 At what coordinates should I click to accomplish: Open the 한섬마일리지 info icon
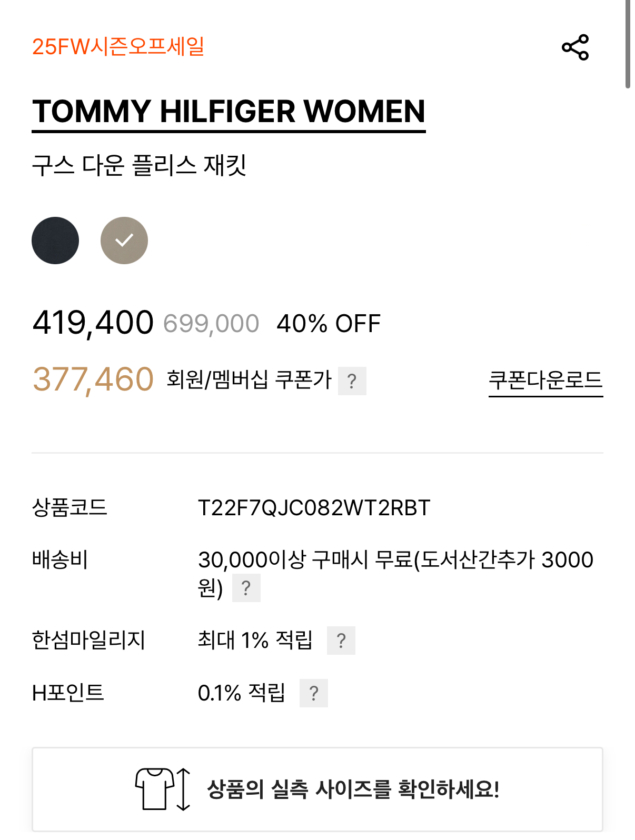coord(341,641)
